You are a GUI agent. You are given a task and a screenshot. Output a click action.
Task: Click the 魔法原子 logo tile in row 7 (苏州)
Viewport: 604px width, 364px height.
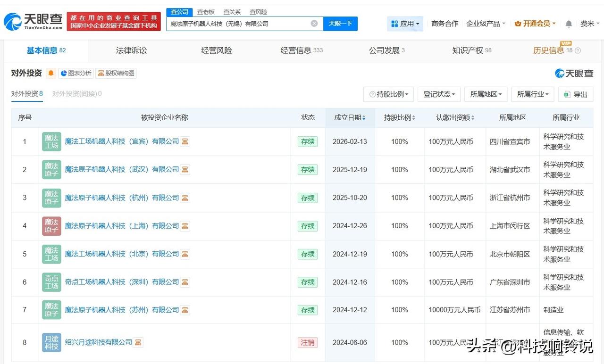[51, 310]
